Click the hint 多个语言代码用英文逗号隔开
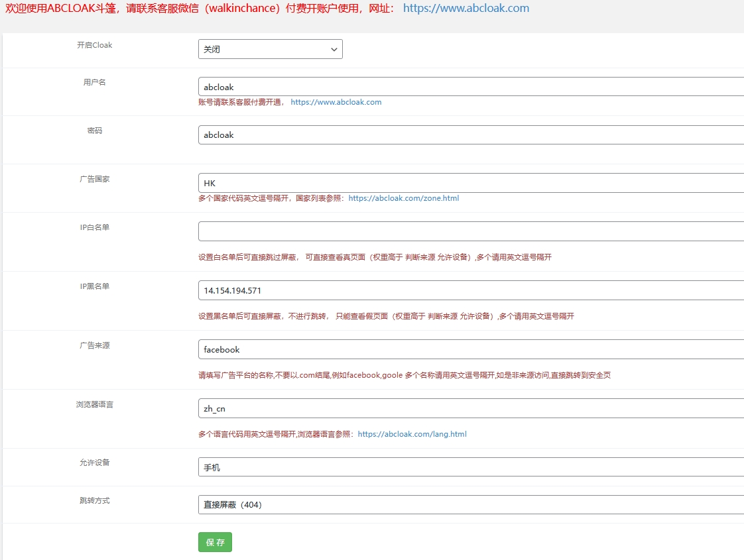Image resolution: width=744 pixels, height=560 pixels. pyautogui.click(x=277, y=434)
